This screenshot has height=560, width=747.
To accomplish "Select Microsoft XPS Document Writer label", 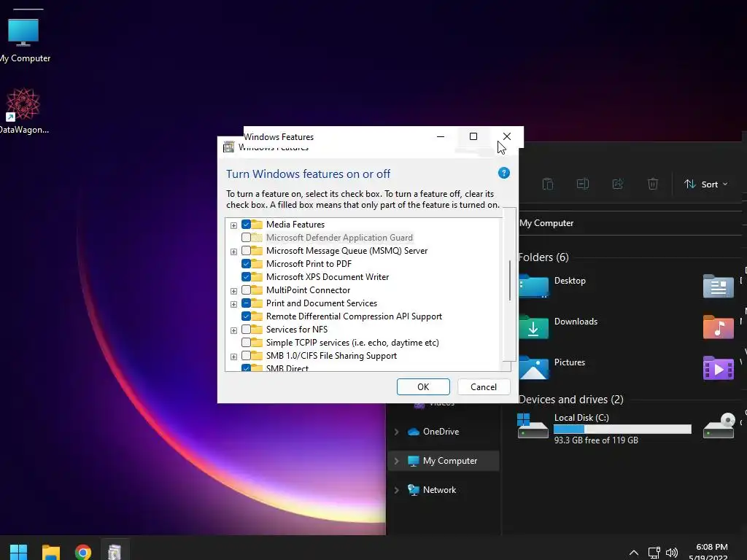I will 328,276.
